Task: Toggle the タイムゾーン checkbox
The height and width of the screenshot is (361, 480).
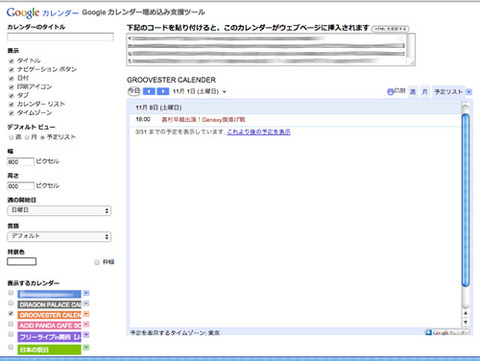Action: [11, 113]
